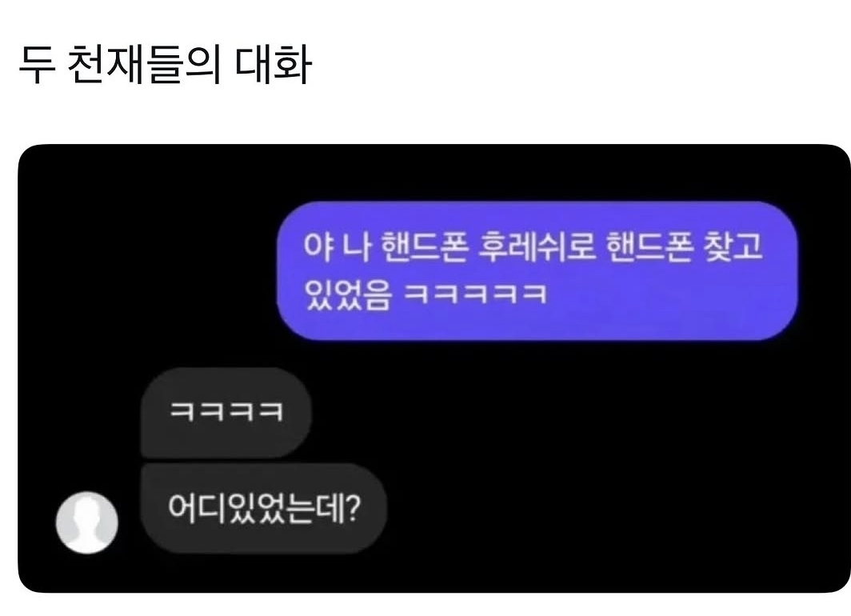Click the word '천재들의' in the title
Screen dimensions: 851x616
(x=144, y=65)
